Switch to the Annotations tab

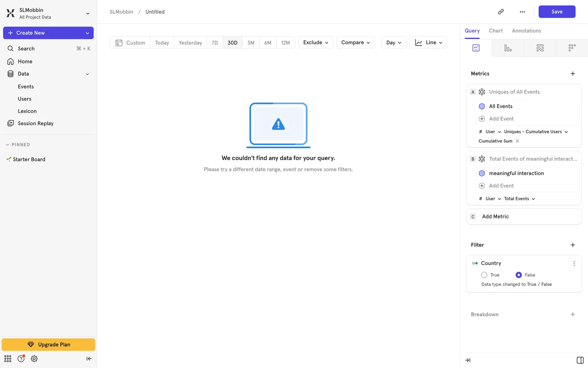526,31
